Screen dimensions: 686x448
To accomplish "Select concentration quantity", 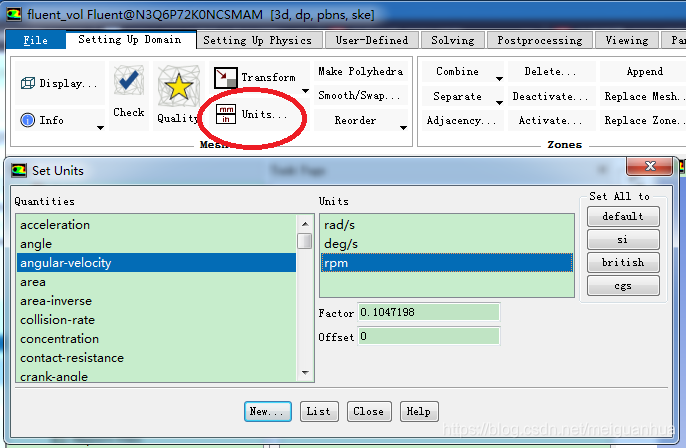I will click(156, 339).
